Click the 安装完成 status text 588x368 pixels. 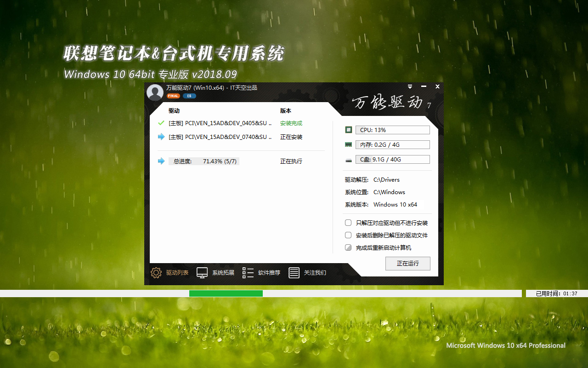(291, 123)
